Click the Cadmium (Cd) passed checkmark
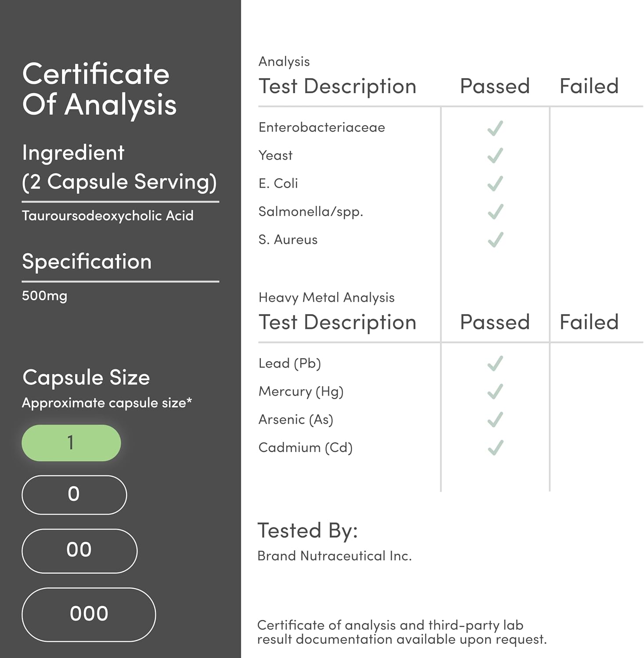Screen dimensions: 644x658 click(495, 448)
